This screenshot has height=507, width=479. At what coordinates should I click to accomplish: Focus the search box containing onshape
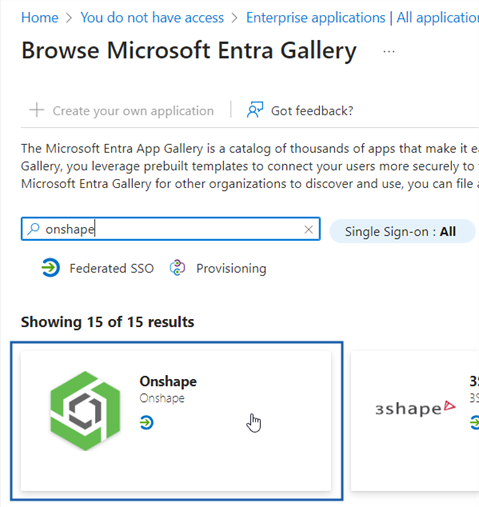tap(171, 229)
